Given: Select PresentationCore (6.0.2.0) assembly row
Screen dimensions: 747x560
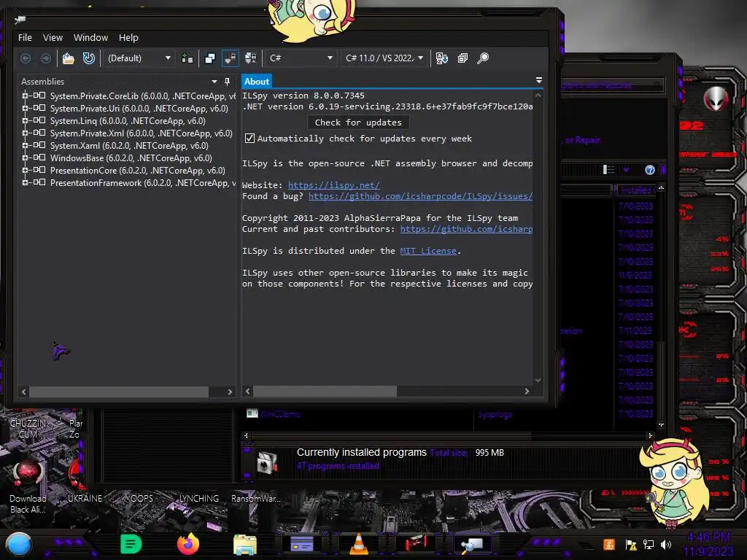Looking at the screenshot, I should [138, 171].
